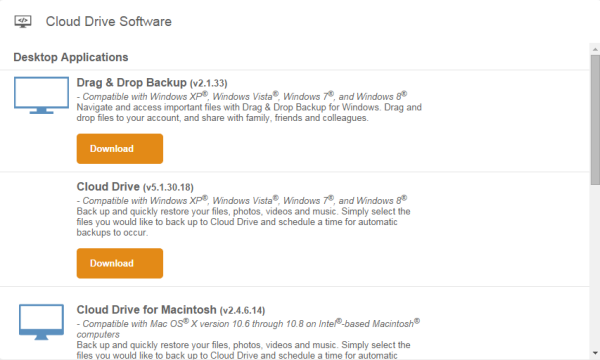Click the Macintosh version number v2.4.6.14
This screenshot has width=600, height=360.
coord(243,310)
